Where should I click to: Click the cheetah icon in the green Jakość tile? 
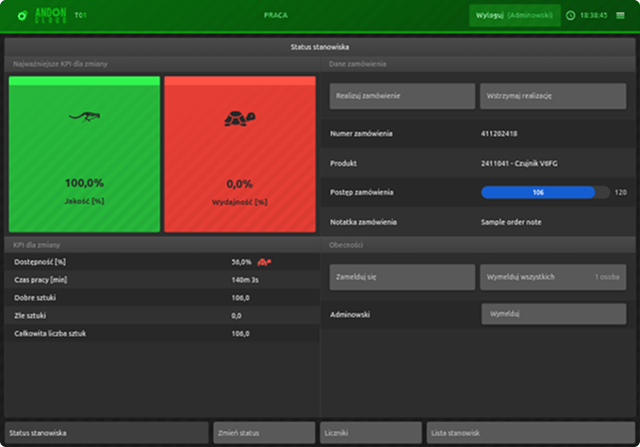click(84, 116)
